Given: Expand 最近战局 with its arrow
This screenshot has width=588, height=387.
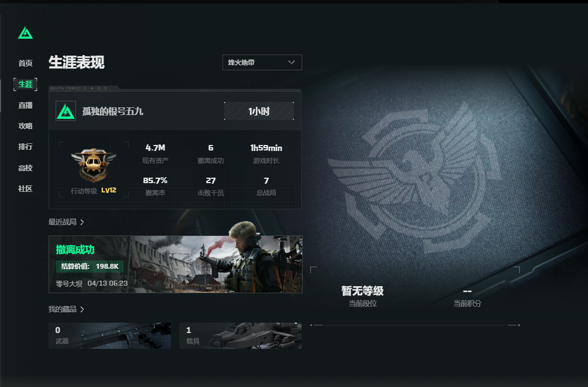Looking at the screenshot, I should click(82, 222).
